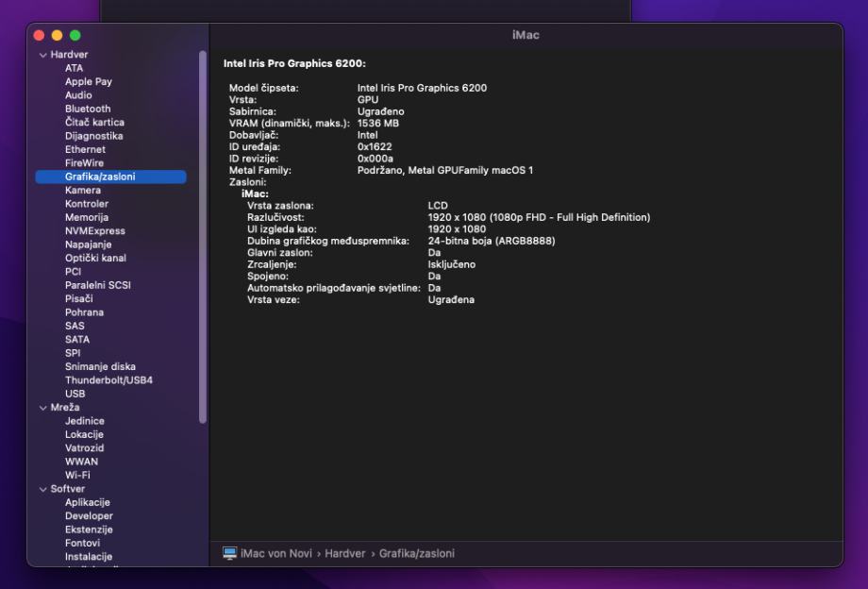Click the iMac window title
Viewport: 868px width, 589px height.
point(526,35)
